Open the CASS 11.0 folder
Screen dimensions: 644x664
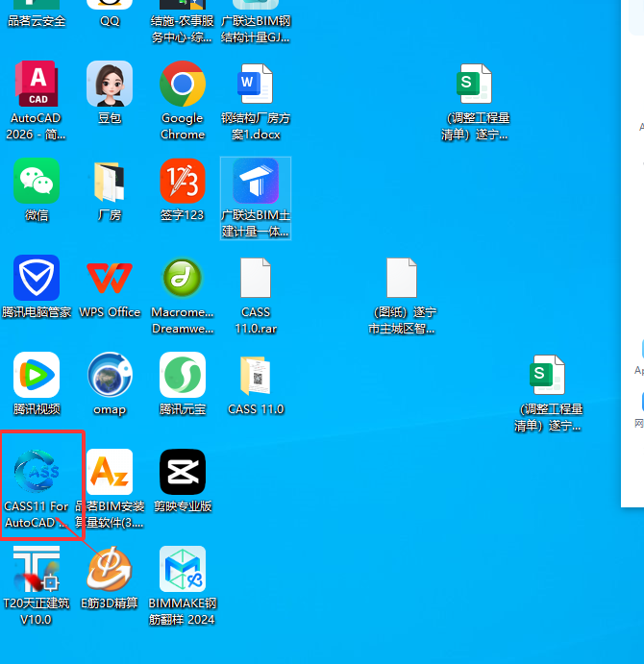pos(256,376)
